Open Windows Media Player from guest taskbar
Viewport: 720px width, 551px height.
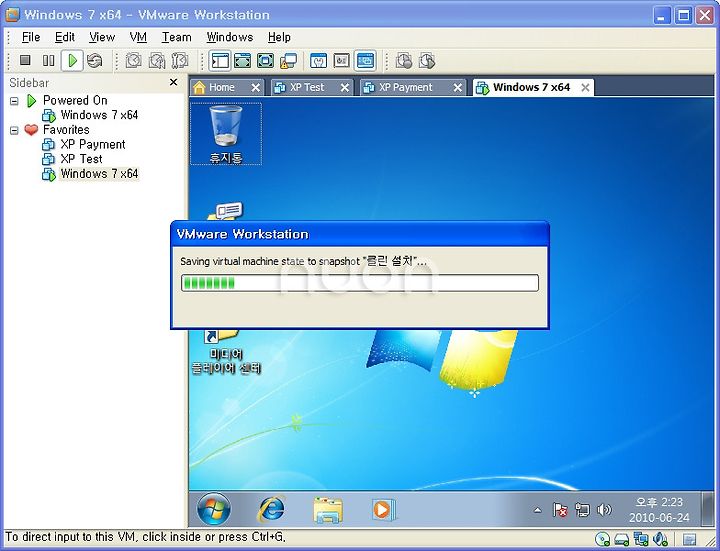click(x=383, y=510)
